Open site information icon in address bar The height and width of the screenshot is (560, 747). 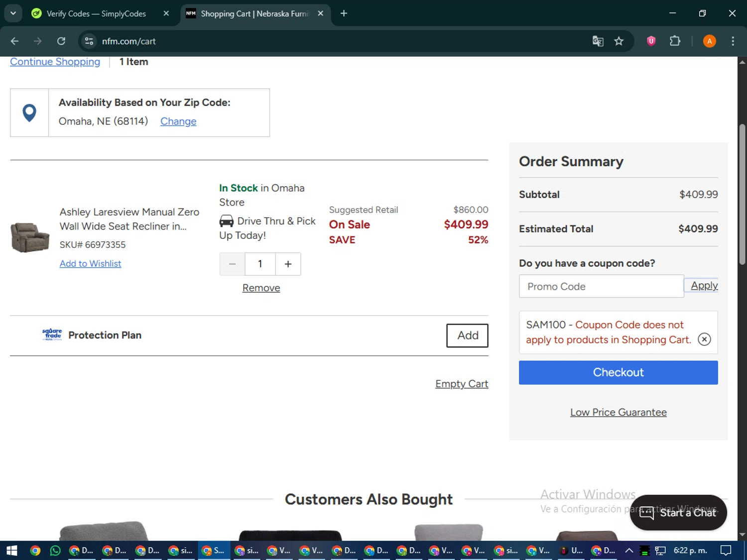[x=89, y=41]
